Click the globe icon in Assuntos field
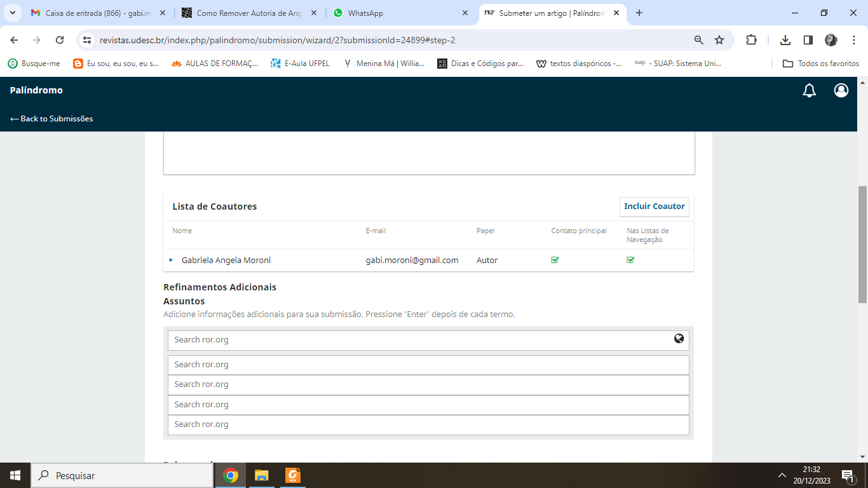The width and height of the screenshot is (868, 488). pyautogui.click(x=679, y=339)
